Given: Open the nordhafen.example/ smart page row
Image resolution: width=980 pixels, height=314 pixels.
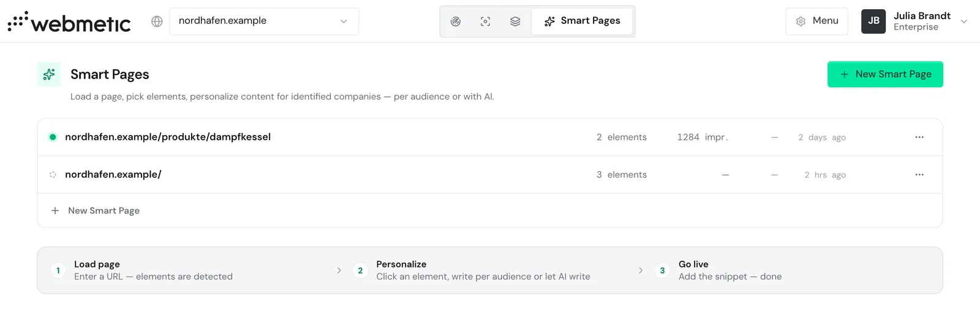Looking at the screenshot, I should 490,175.
